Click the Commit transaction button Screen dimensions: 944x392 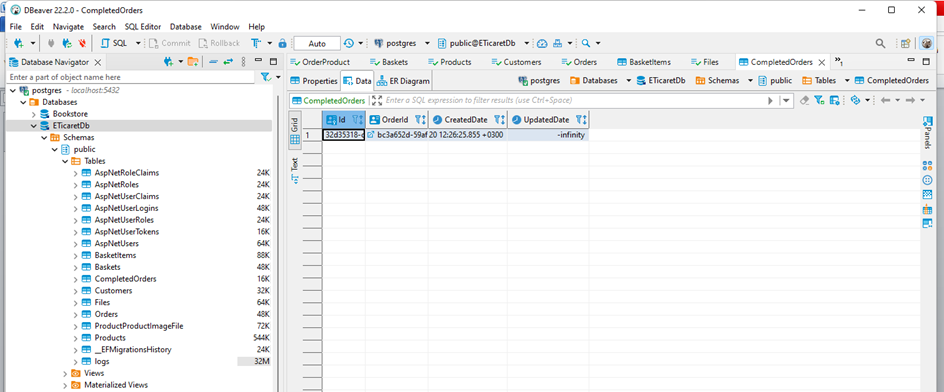pos(169,43)
